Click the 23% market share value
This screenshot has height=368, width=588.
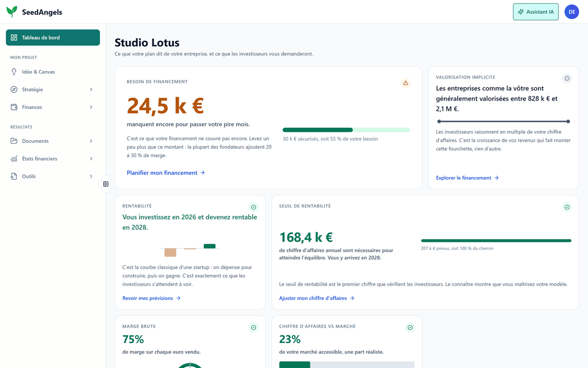coord(290,339)
